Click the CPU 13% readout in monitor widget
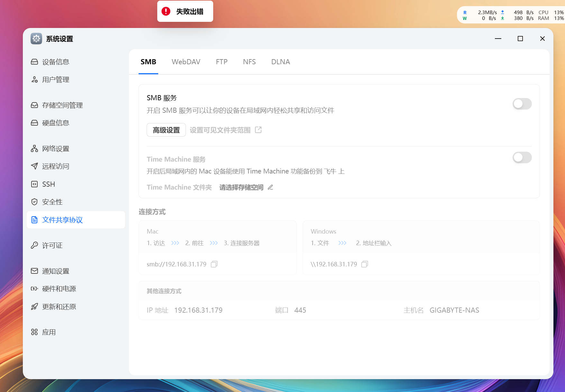 pyautogui.click(x=551, y=12)
